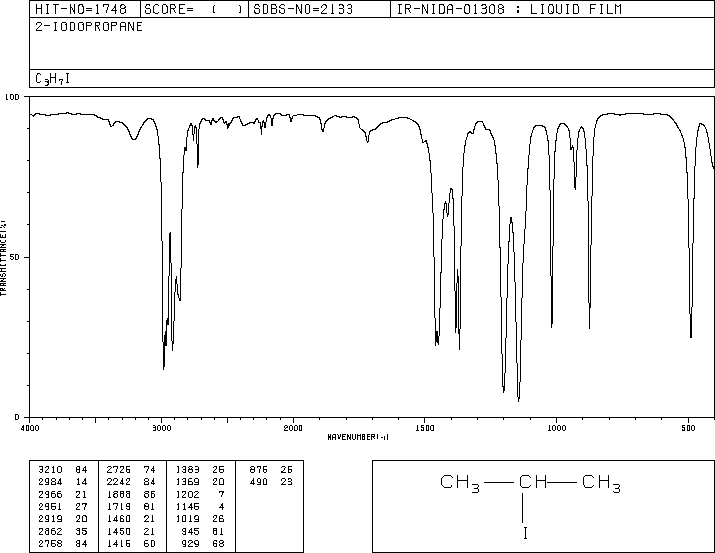Click the iodine atom I in structure
The width and height of the screenshot is (715, 553).
tap(525, 533)
